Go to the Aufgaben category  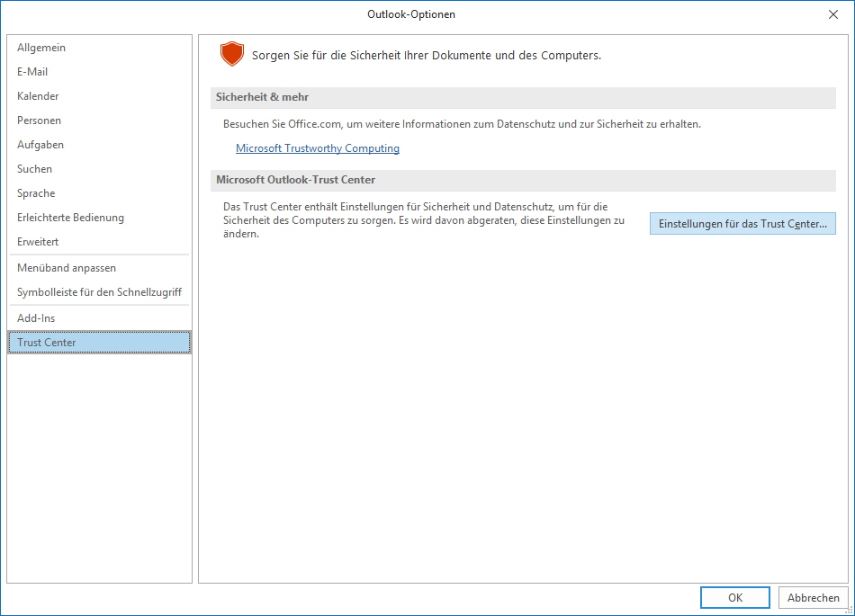(40, 145)
